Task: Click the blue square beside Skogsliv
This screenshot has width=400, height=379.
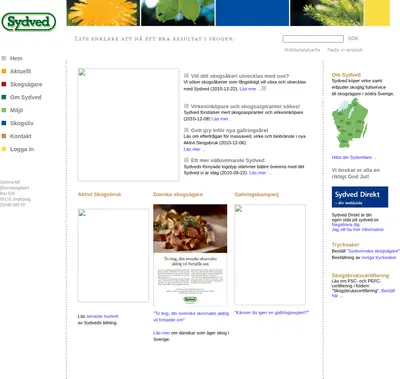Action: [4, 123]
